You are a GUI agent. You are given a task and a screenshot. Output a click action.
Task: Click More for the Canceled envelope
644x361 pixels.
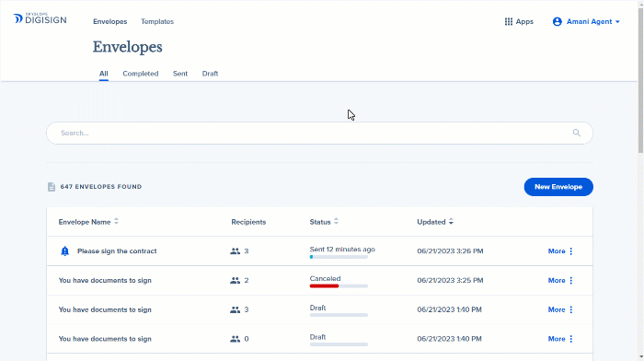(557, 280)
